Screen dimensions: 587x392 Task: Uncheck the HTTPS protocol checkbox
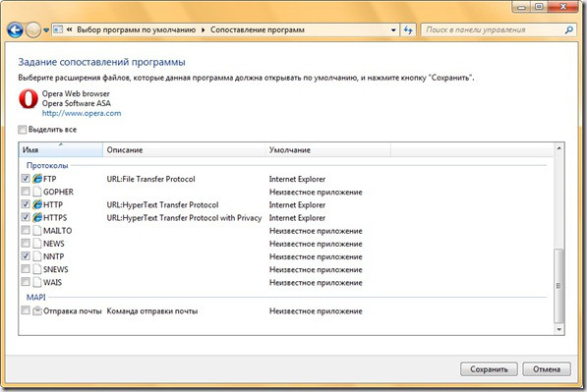[26, 217]
